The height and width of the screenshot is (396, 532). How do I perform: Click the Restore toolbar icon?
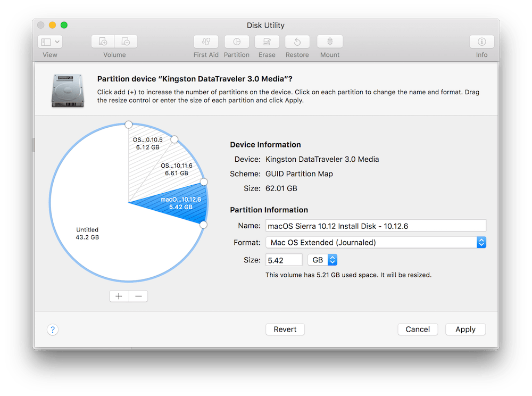tap(297, 42)
